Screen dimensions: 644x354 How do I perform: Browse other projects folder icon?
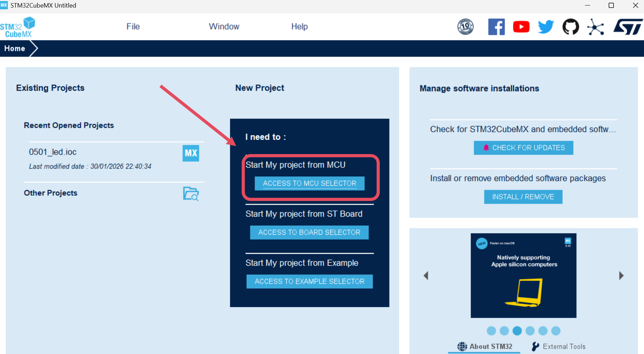point(191,194)
